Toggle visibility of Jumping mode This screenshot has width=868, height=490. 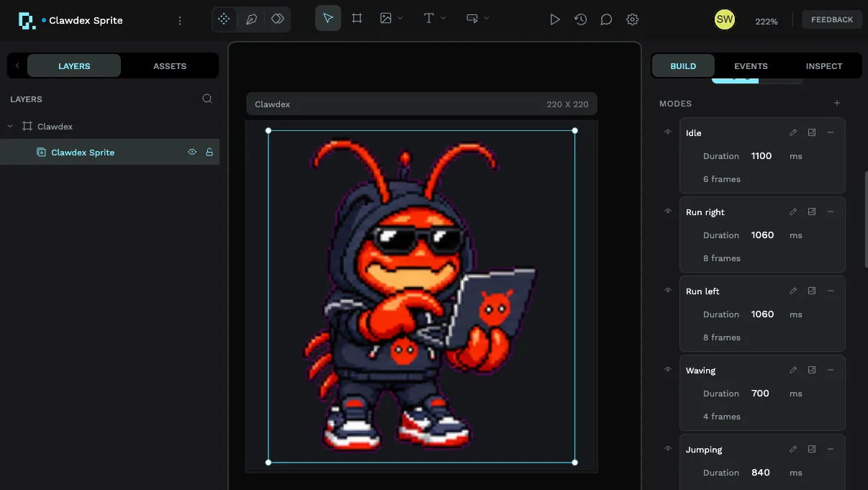[x=668, y=449]
